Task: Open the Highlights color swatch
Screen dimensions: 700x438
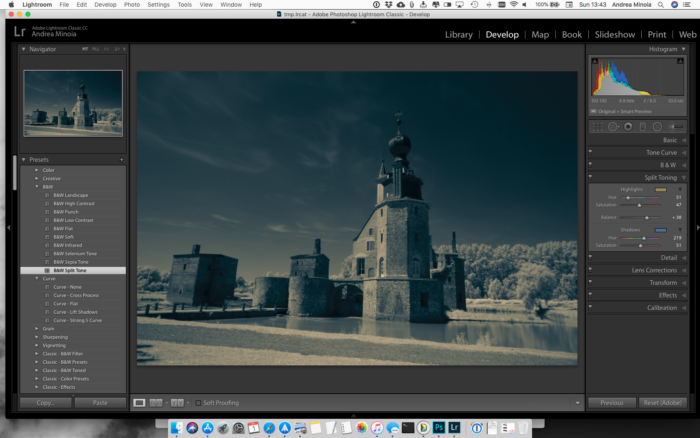Action: tap(661, 189)
